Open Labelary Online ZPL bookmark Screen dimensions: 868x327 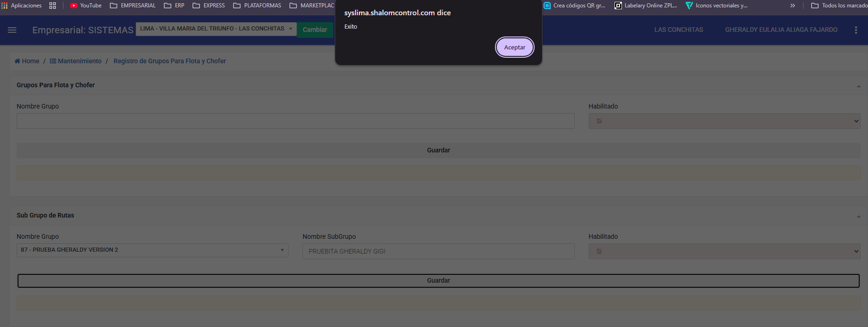[x=645, y=6]
